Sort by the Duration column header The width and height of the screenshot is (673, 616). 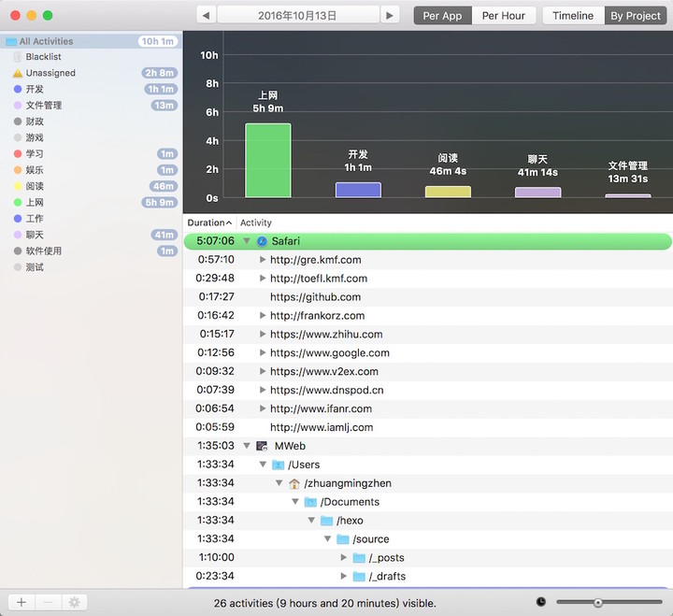pos(209,222)
